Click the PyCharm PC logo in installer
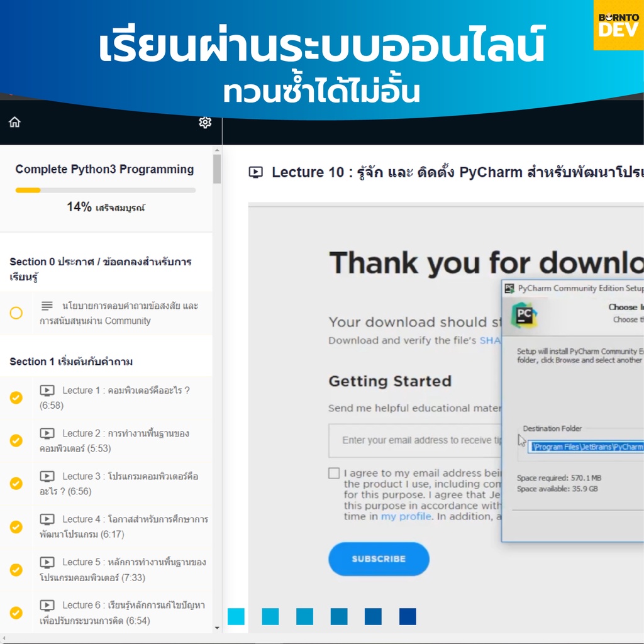This screenshot has width=644, height=644. click(524, 314)
